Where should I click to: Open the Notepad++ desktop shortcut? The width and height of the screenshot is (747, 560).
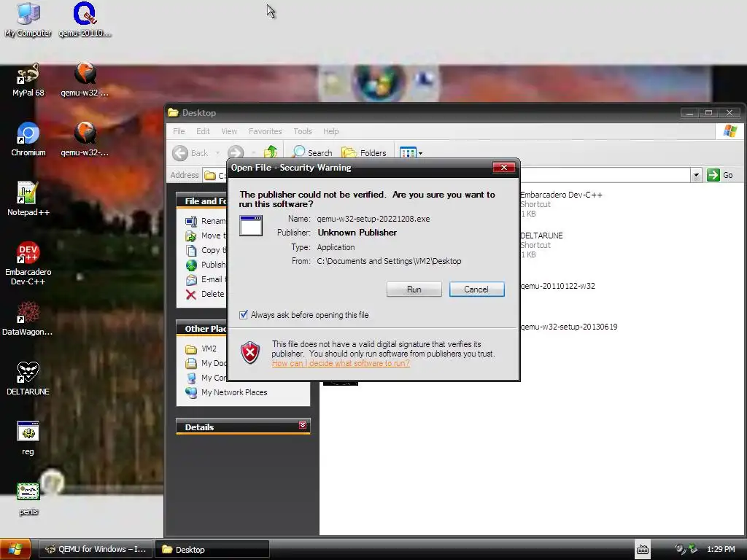click(28, 199)
